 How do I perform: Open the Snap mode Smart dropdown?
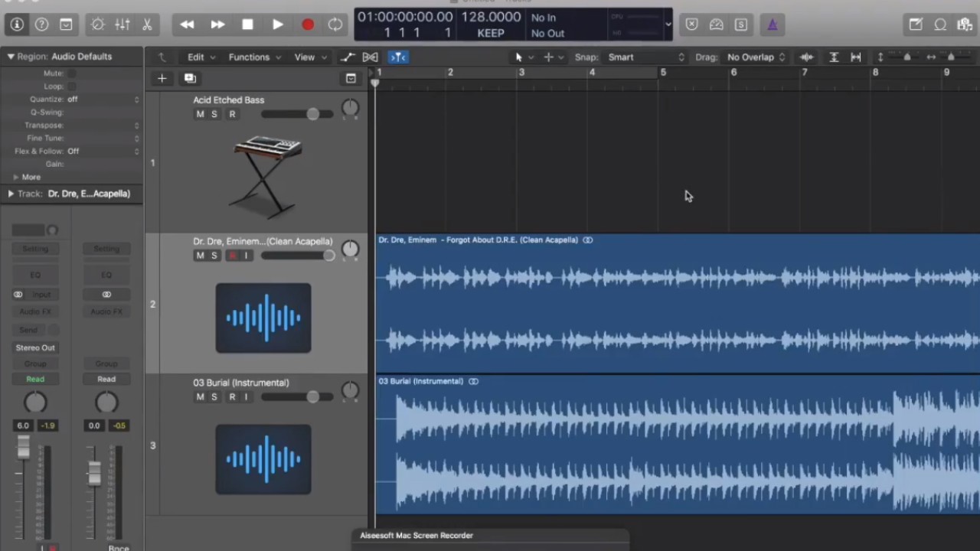tap(643, 57)
